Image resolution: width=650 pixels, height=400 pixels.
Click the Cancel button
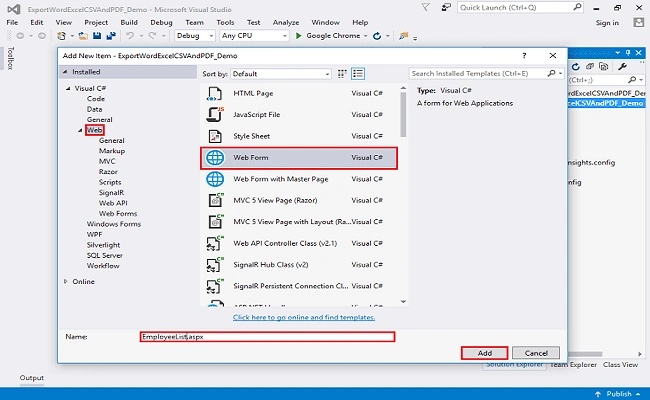[536, 353]
